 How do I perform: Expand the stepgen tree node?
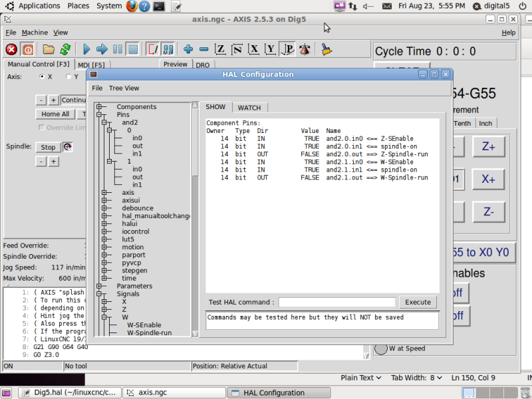(104, 271)
